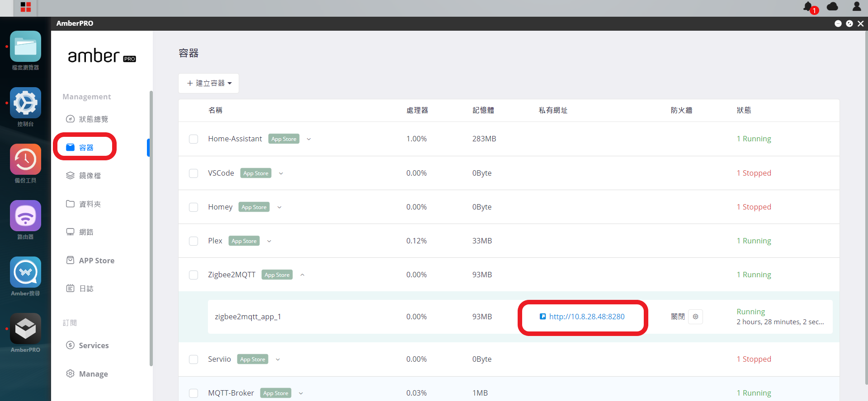Expand the Plex container row

269,241
